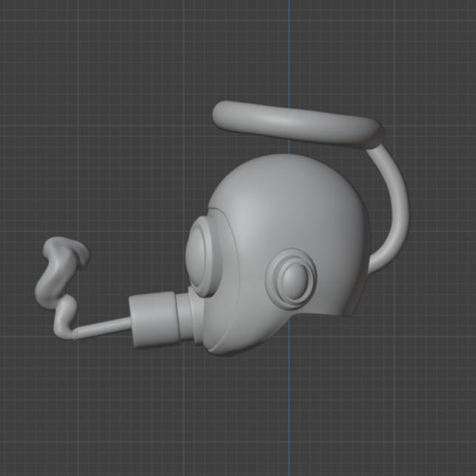Select the halo ring above the helmet
Image resolution: width=476 pixels, height=476 pixels.
tap(296, 123)
